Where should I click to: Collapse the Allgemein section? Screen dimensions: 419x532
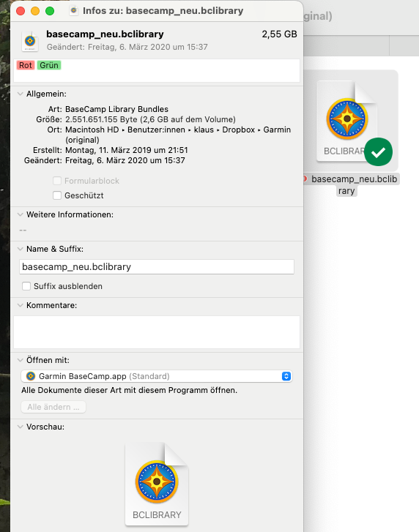[x=21, y=94]
